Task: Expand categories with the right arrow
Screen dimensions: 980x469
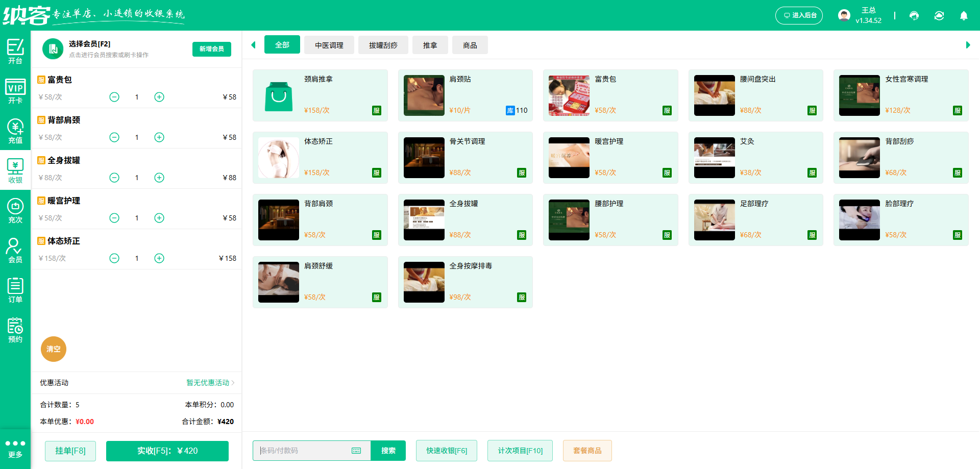Action: (x=969, y=45)
